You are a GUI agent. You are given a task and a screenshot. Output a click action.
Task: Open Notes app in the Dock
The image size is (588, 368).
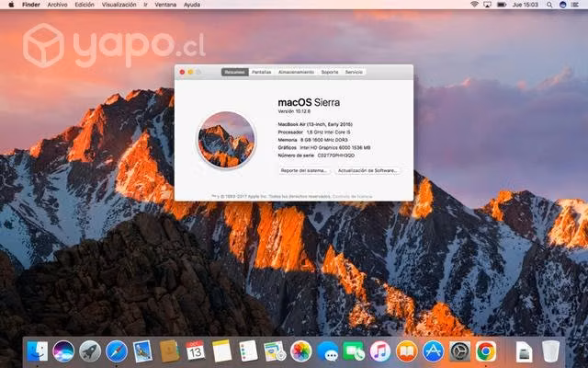(x=222, y=351)
